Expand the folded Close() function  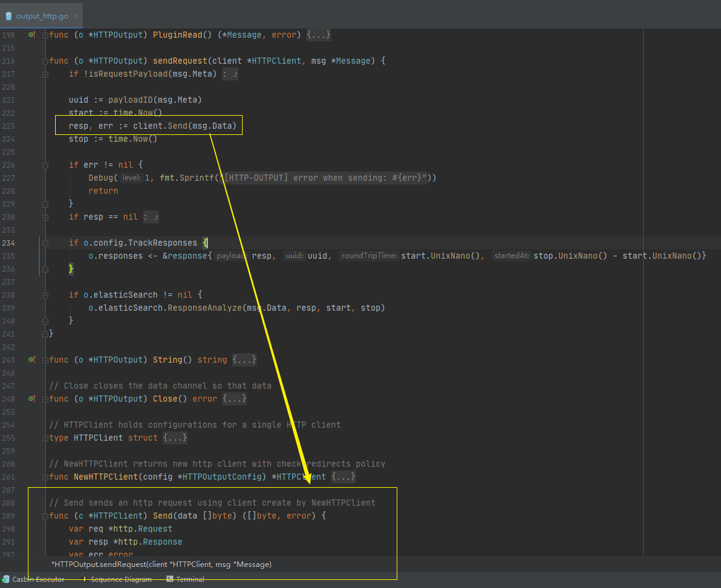click(45, 399)
